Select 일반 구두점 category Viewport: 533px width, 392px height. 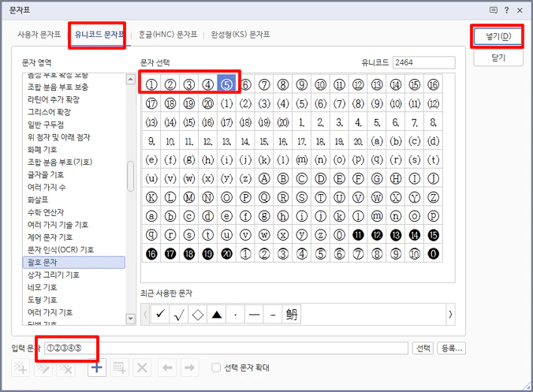coord(46,125)
